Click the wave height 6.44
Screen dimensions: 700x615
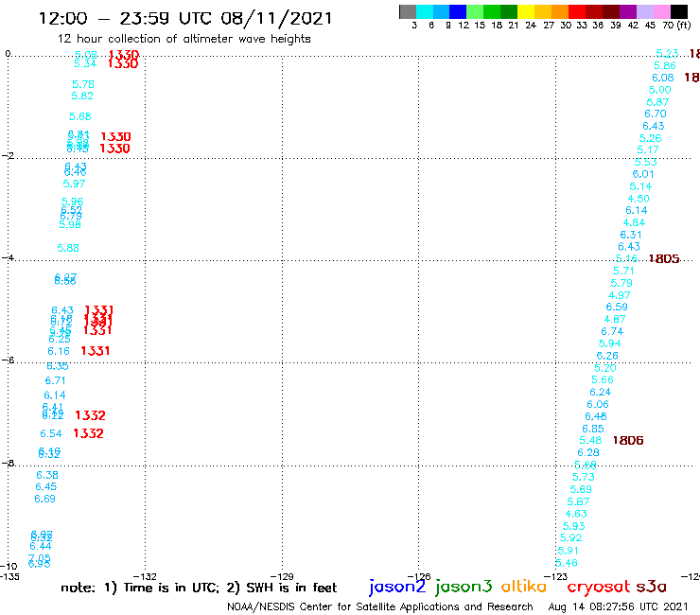(x=41, y=546)
